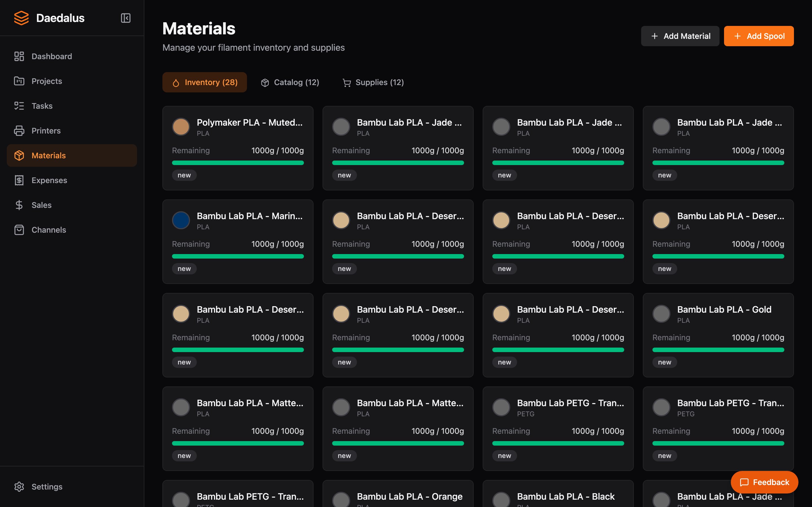Select the Sales dollar icon
This screenshot has width=812, height=507.
click(x=19, y=205)
